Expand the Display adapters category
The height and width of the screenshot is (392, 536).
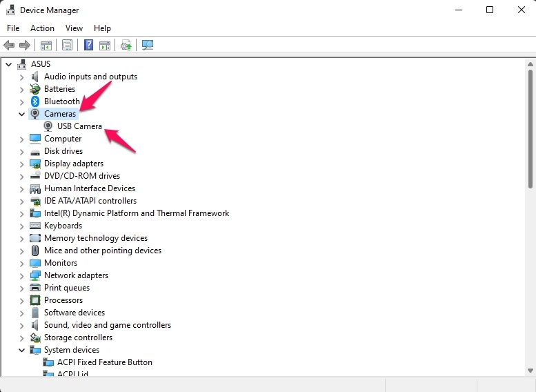(21, 164)
